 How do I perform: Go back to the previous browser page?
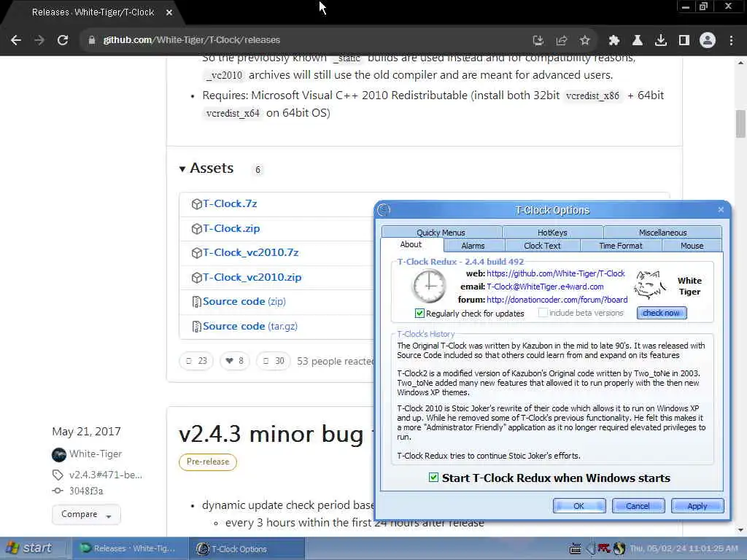(x=16, y=40)
